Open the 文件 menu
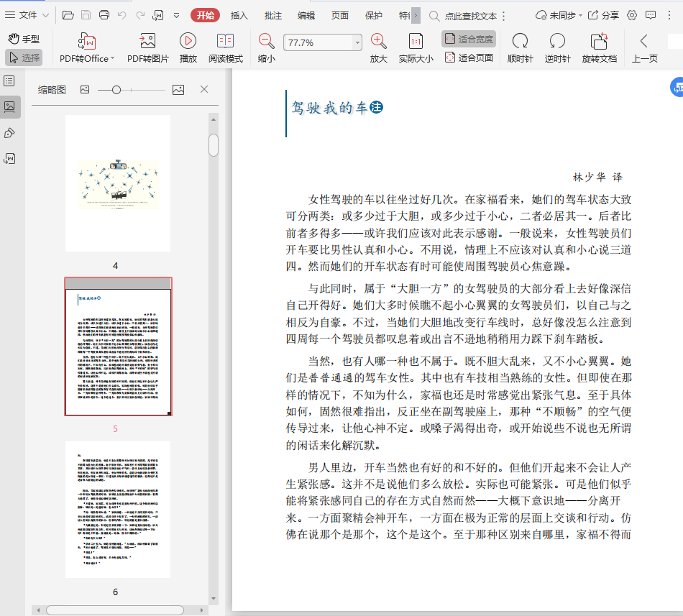 (x=26, y=15)
